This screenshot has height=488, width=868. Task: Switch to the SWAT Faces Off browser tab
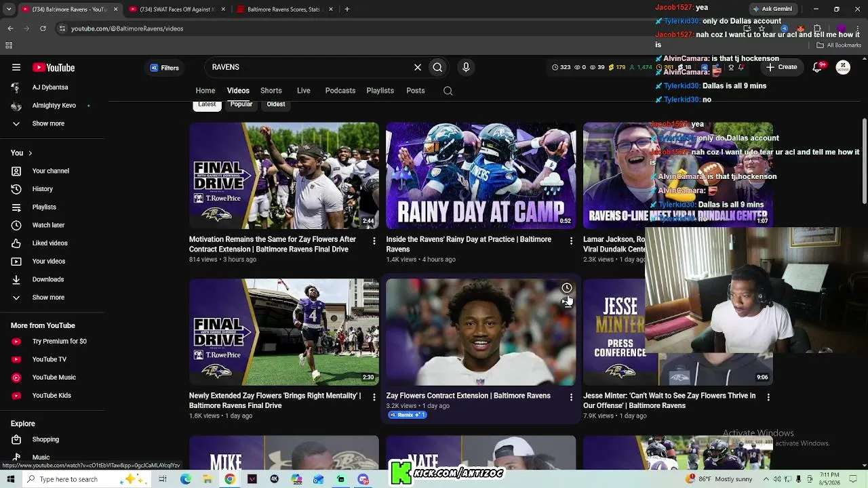(178, 9)
